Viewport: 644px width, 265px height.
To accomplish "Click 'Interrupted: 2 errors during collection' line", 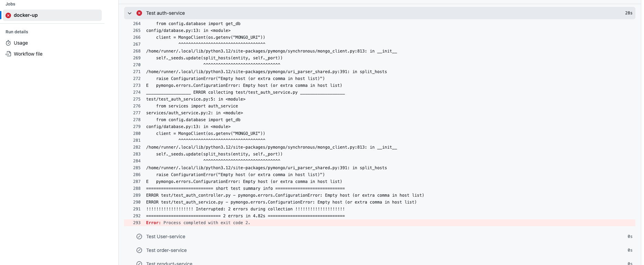I will 245,209.
